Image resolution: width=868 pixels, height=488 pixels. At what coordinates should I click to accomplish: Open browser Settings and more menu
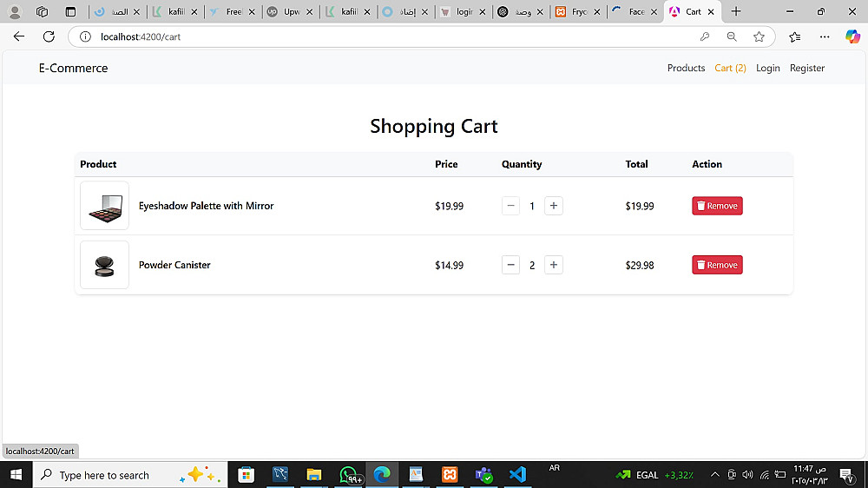825,36
